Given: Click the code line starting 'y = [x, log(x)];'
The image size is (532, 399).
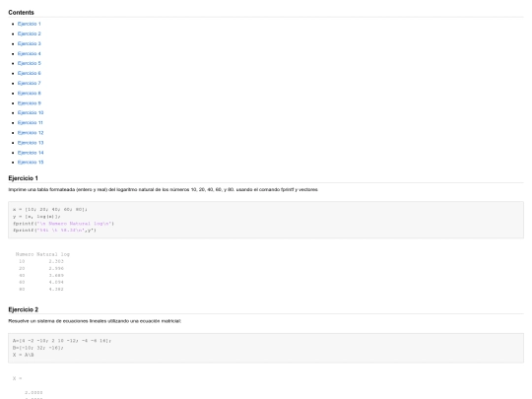Looking at the screenshot, I should click(36, 217).
